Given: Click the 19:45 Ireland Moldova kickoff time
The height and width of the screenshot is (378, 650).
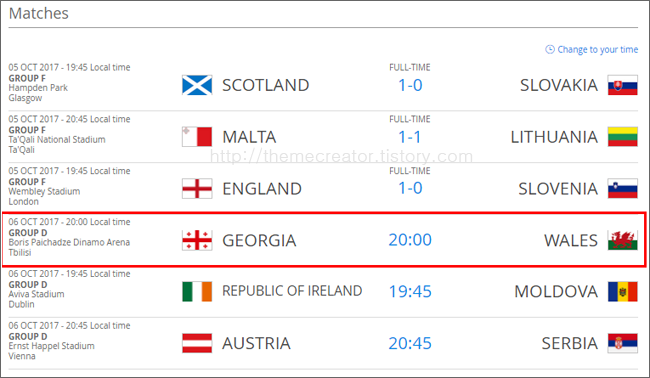Looking at the screenshot, I should (x=410, y=291).
